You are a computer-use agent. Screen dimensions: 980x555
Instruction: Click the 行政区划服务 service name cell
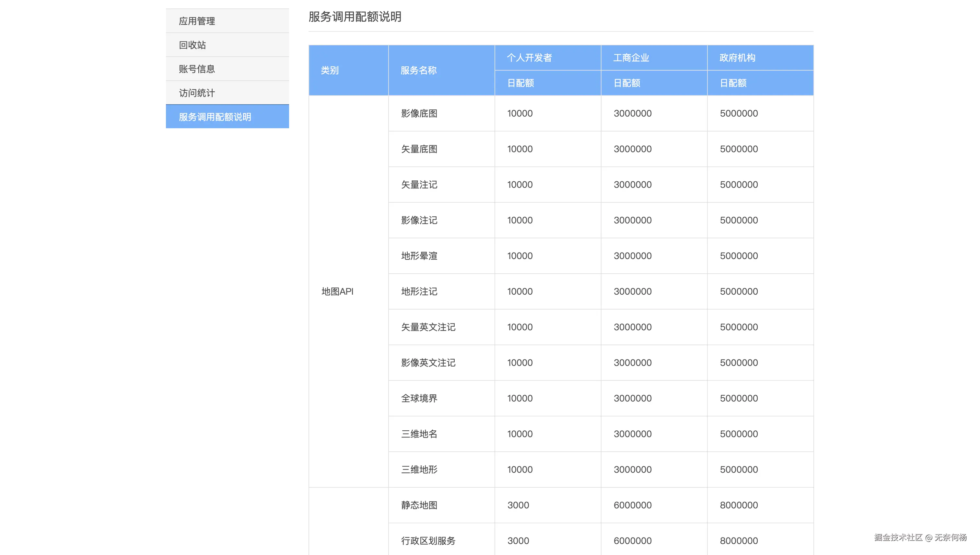(428, 540)
